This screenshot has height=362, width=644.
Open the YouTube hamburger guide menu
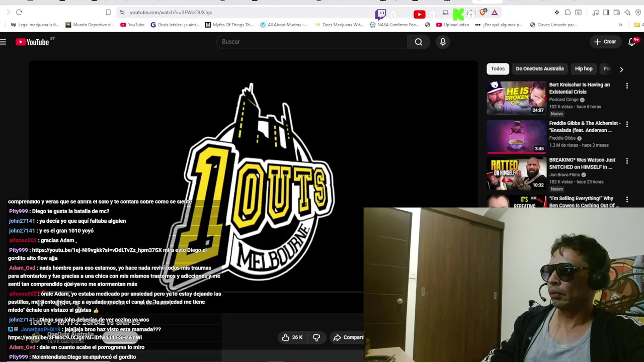3,42
